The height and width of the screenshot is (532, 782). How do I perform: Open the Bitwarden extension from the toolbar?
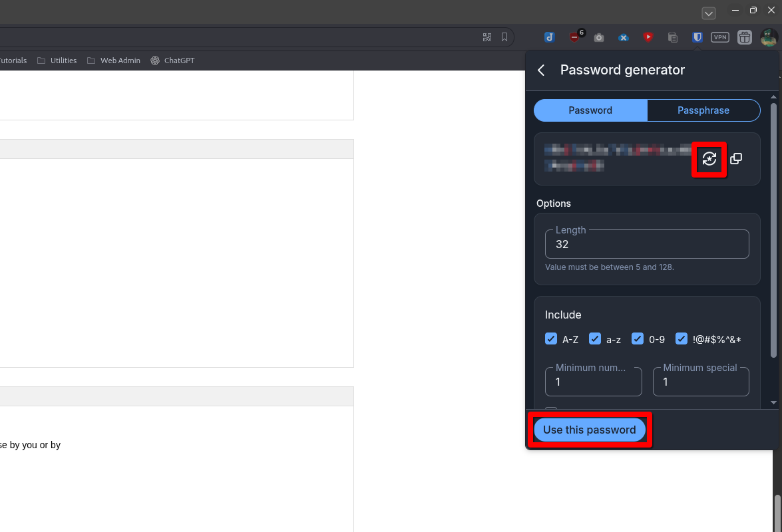(x=697, y=37)
